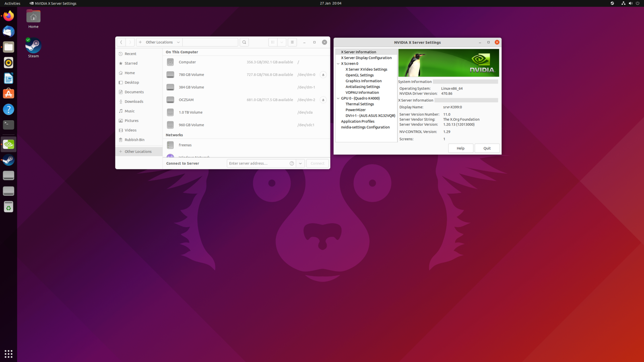Show applications grid
Image resolution: width=644 pixels, height=362 pixels.
pyautogui.click(x=8, y=354)
